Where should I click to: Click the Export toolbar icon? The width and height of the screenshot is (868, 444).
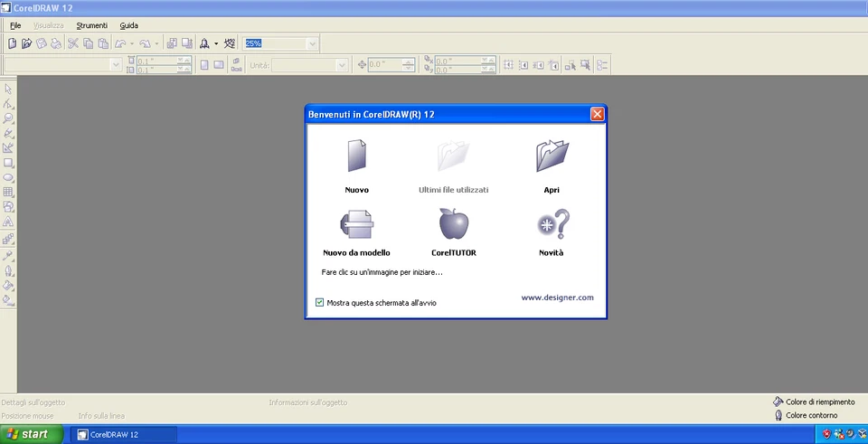(x=187, y=43)
